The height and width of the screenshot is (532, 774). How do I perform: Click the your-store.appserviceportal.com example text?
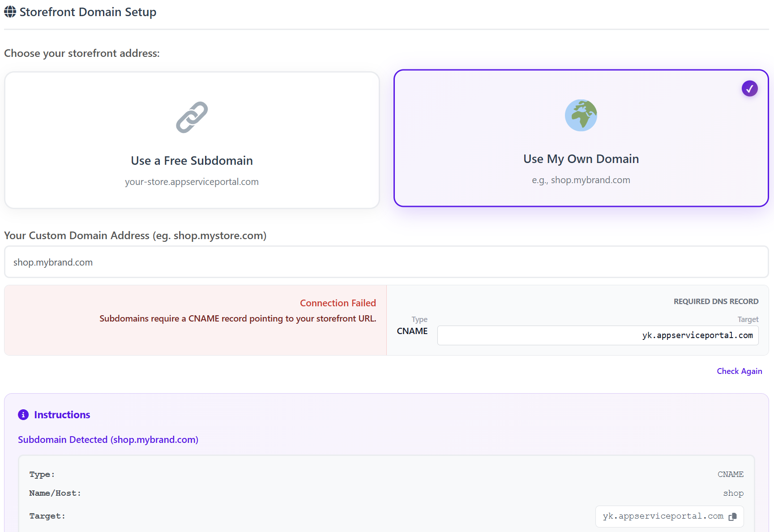[x=192, y=182]
